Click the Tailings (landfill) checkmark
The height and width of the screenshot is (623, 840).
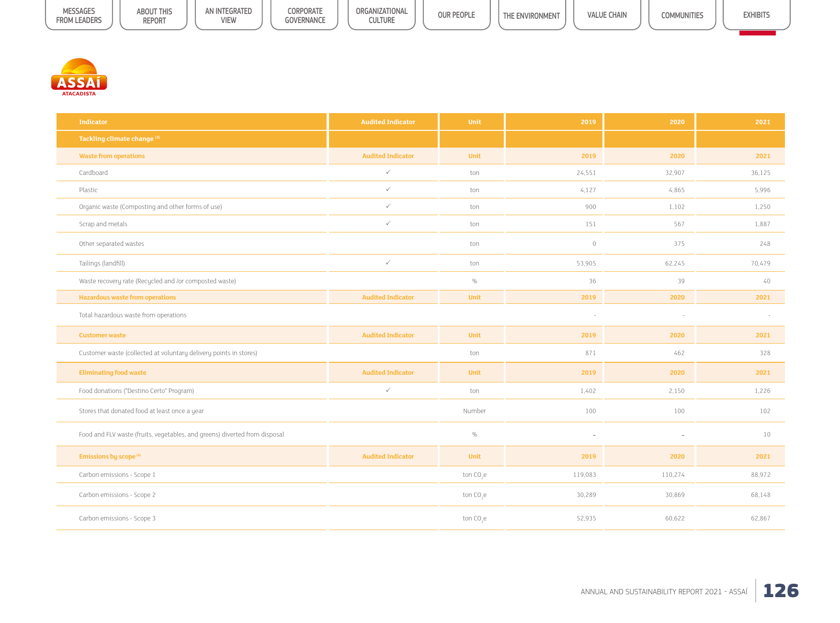click(388, 263)
